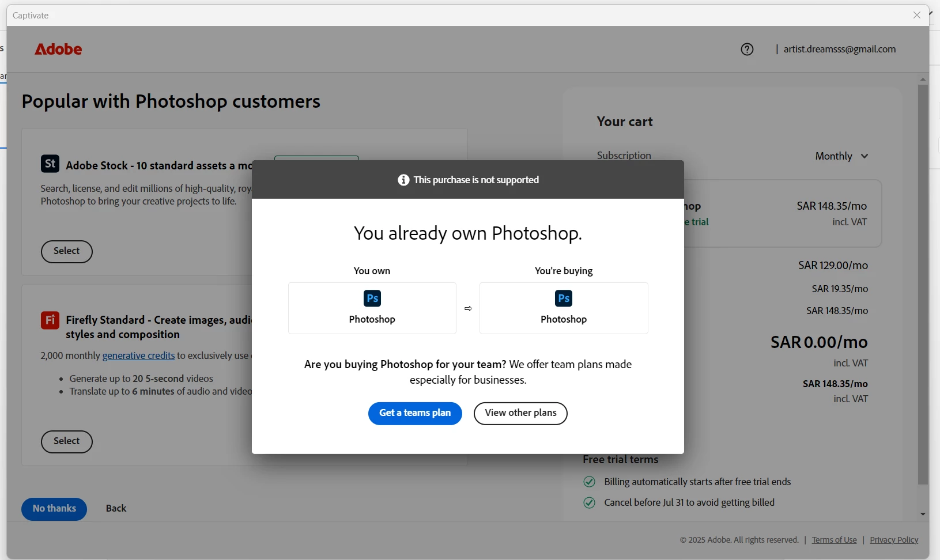The image size is (940, 560).
Task: Click the info icon in the dialog header
Action: point(403,180)
